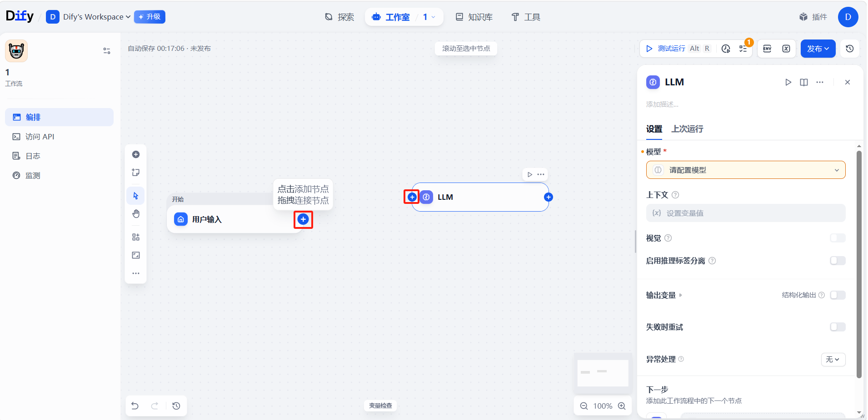868x420 pixels.
Task: Toggle 启用推理标签分离 switch
Action: (837, 261)
